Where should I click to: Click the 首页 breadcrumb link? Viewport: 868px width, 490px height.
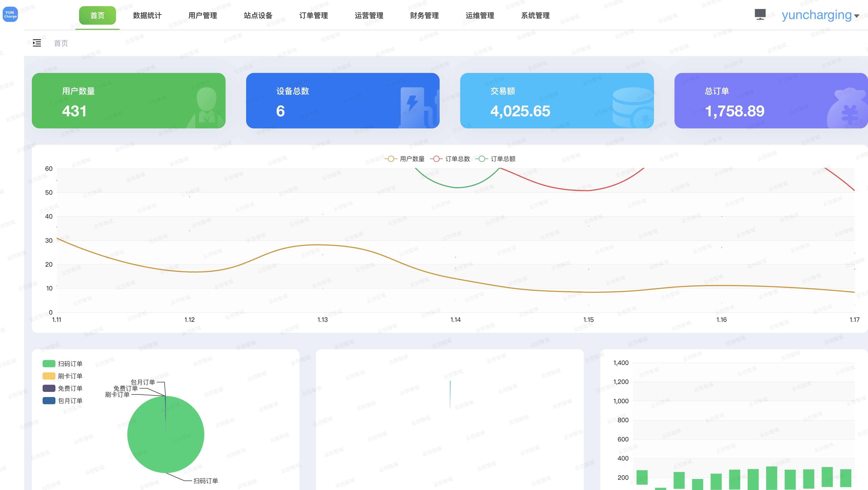[x=61, y=43]
